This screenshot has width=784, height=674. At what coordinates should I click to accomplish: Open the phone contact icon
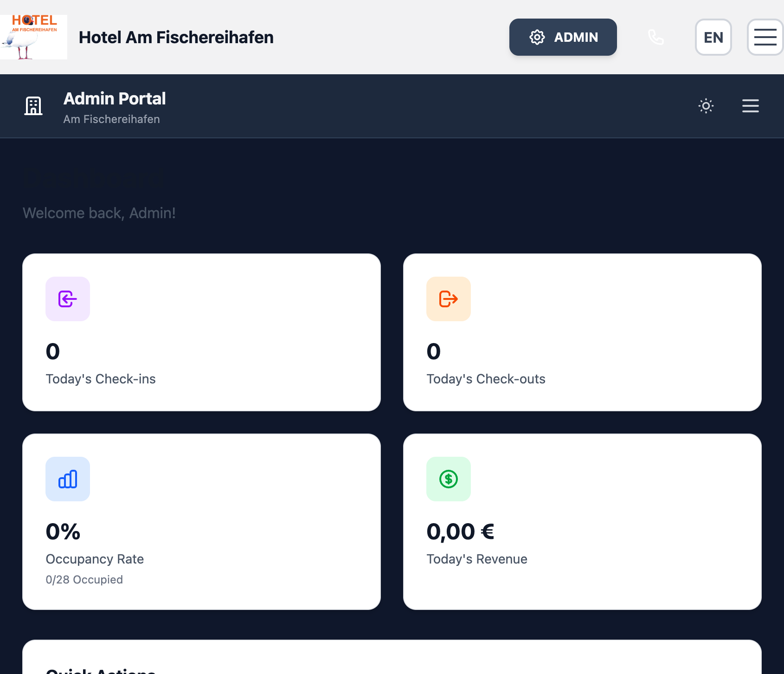tap(656, 37)
